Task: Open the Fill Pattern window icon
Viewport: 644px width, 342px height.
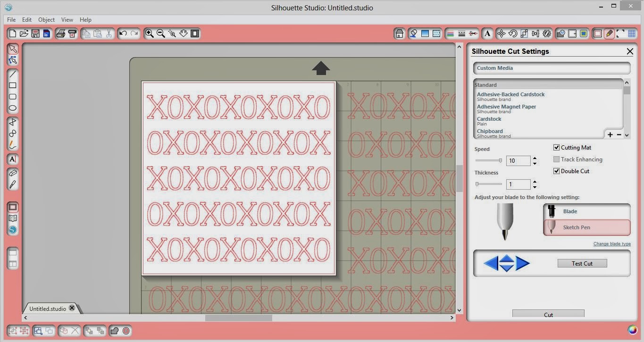Action: tap(436, 33)
